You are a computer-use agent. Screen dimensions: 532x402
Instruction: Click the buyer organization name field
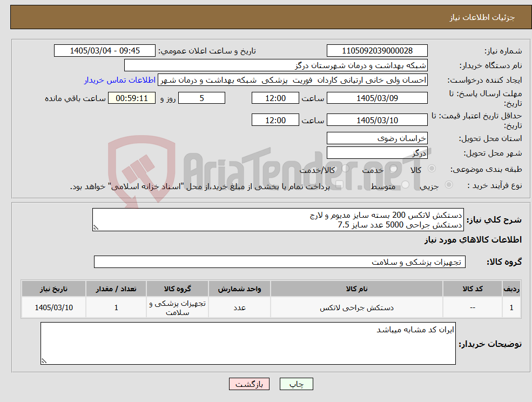pyautogui.click(x=276, y=65)
